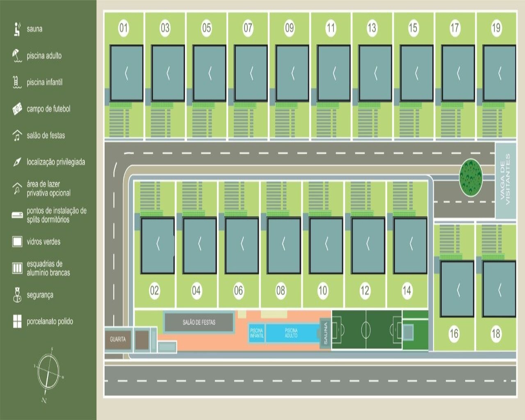Click the segurança guard icon
This screenshot has width=525, height=420.
point(17,295)
